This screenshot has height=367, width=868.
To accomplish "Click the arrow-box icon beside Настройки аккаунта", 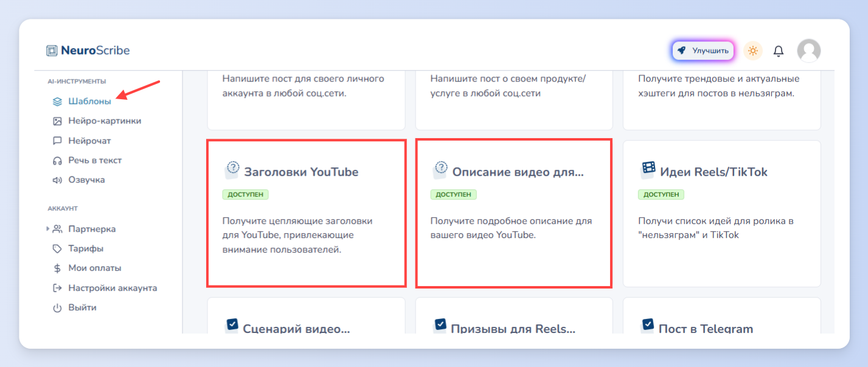I will click(x=57, y=288).
